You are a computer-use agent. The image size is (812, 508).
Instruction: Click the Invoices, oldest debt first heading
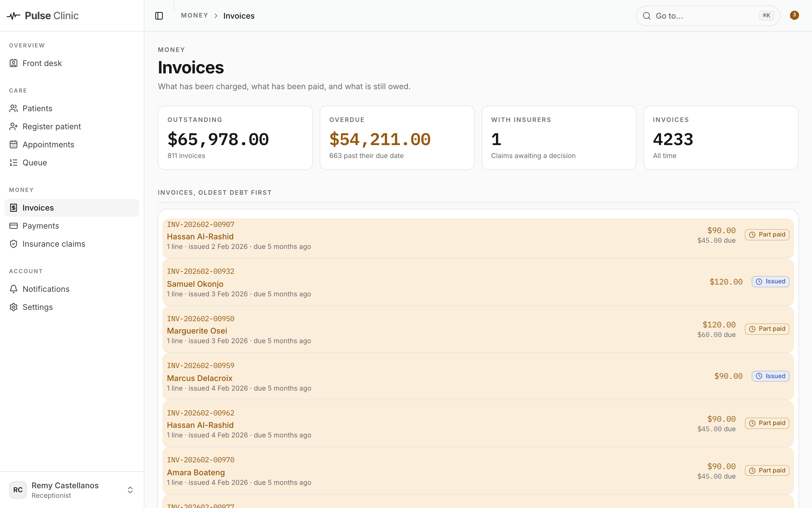coord(215,192)
